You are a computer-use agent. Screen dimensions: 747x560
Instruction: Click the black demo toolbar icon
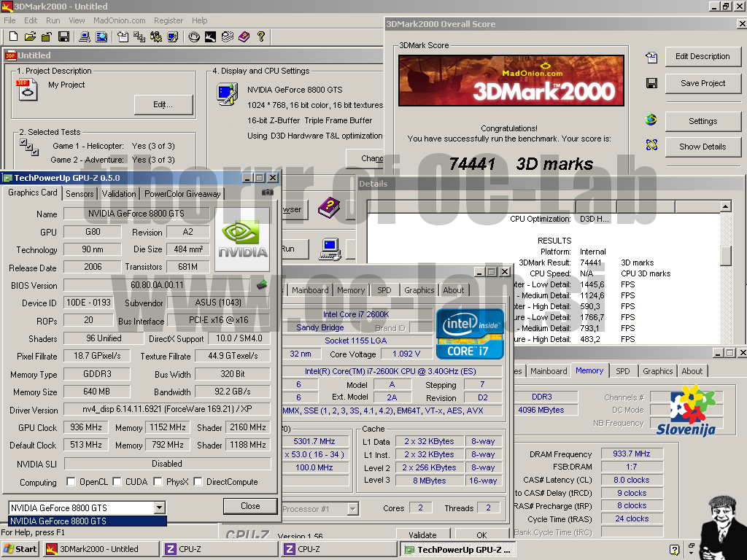(x=211, y=36)
